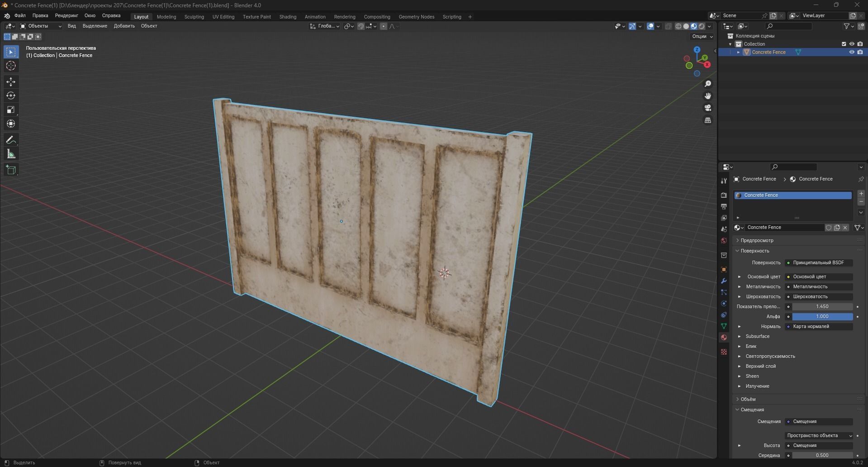Open the Texture properties checker tab
The image size is (868, 467).
point(724,352)
